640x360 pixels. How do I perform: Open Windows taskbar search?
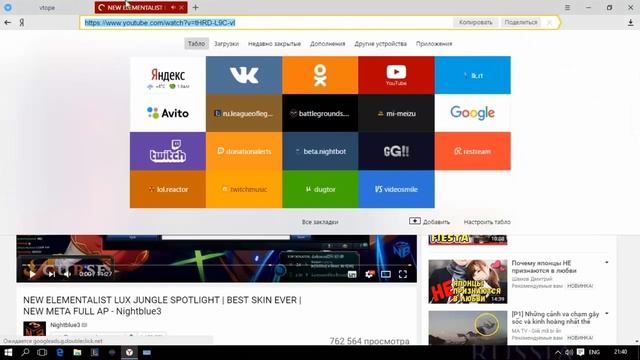coord(25,352)
